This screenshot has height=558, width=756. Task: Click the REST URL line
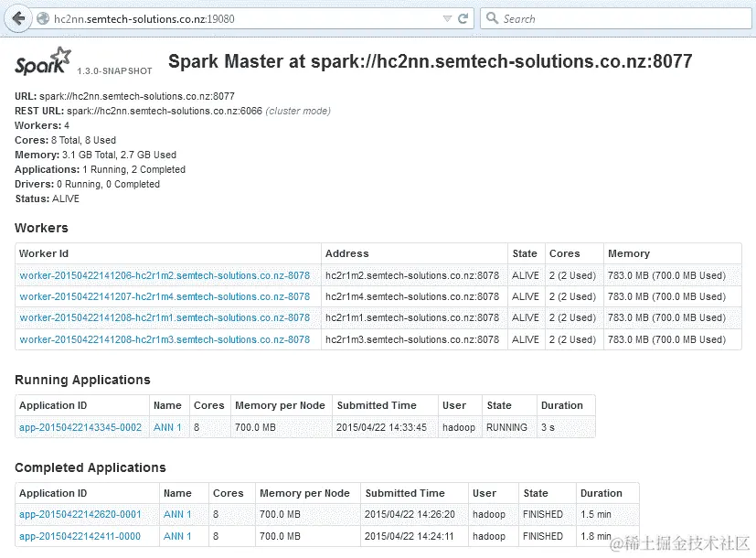(x=173, y=111)
